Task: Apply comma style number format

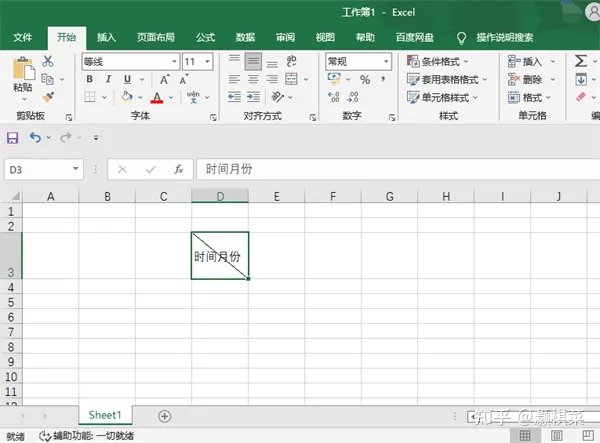Action: pos(383,80)
